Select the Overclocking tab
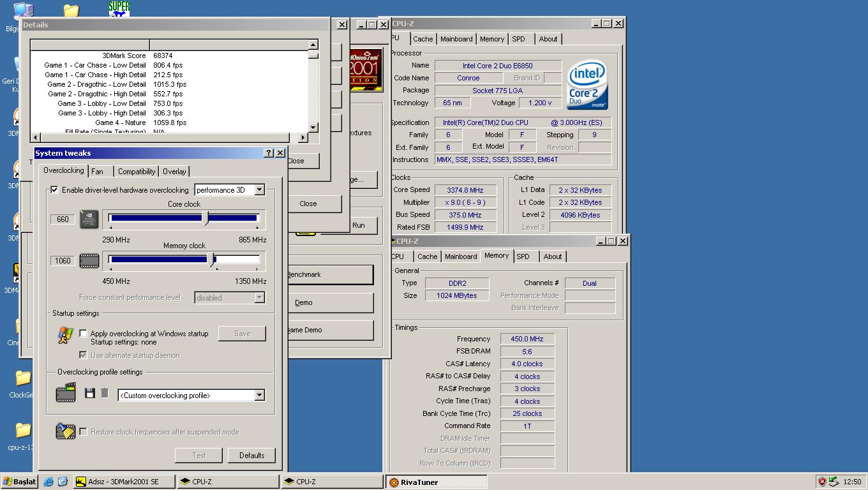 [x=63, y=170]
